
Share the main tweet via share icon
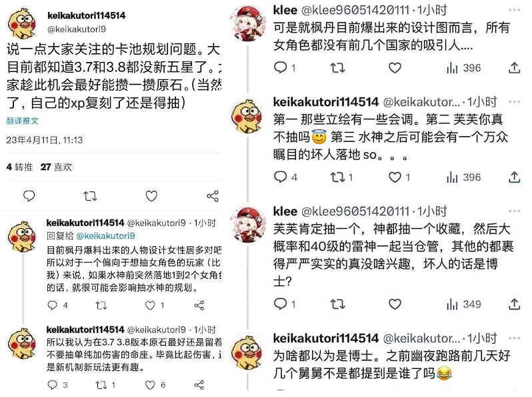[x=213, y=196]
